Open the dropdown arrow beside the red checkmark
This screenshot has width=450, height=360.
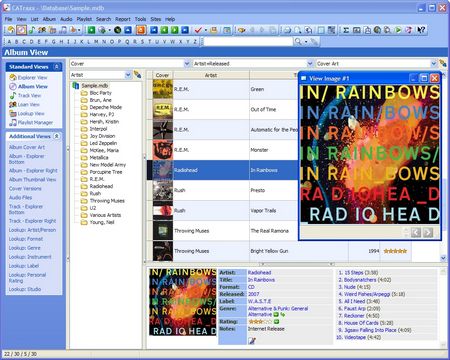pos(206,30)
